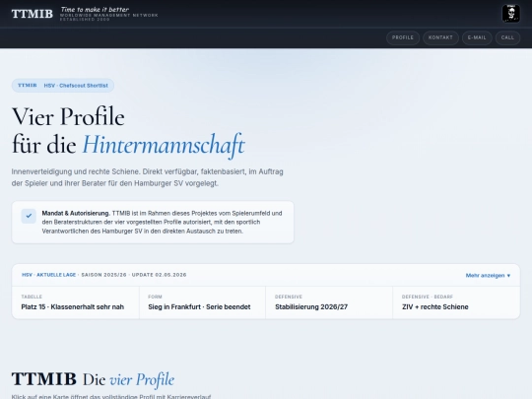Select the 'Stabilisierung 2026/27' cell

329,302
